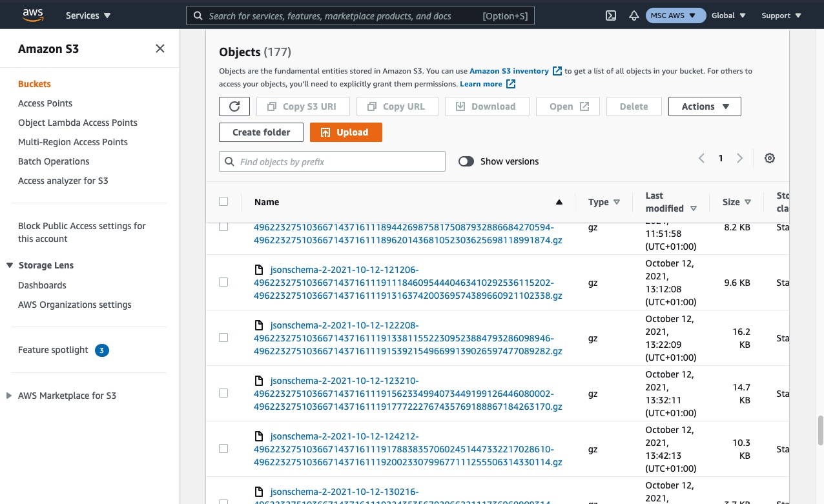Open Access Points in sidebar
The height and width of the screenshot is (504, 824).
click(45, 103)
